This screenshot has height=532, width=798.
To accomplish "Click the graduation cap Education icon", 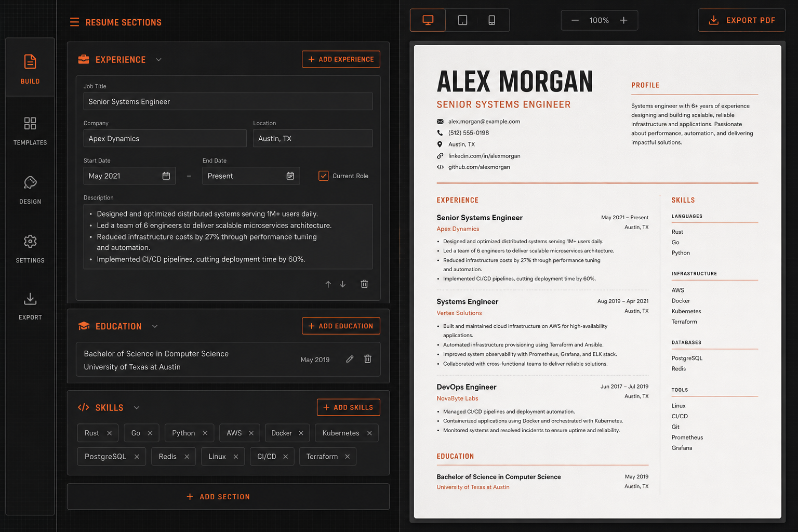I will click(x=84, y=326).
